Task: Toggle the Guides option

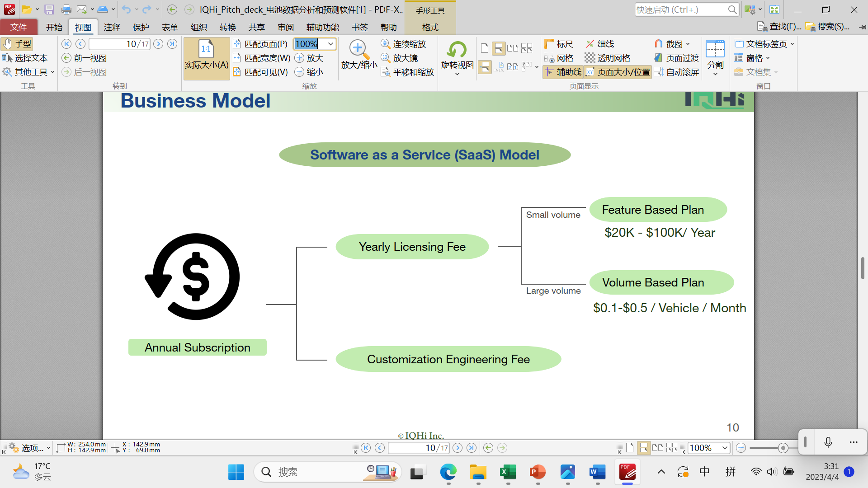Action: [563, 72]
